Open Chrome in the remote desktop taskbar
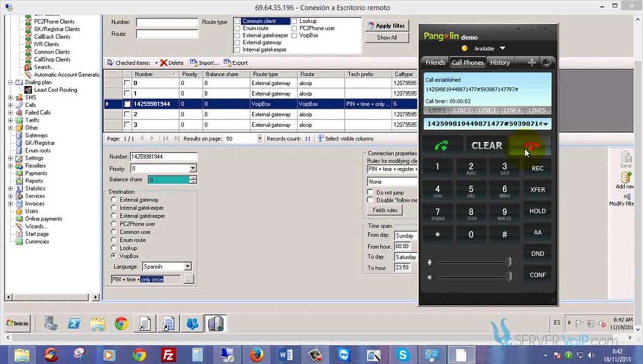This screenshot has width=643, height=364. [121, 324]
